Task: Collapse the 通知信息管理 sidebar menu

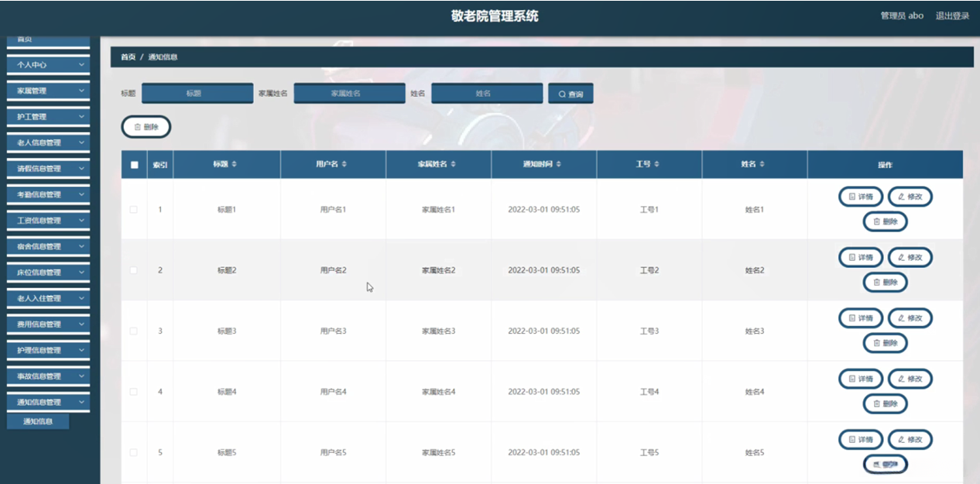Action: coord(48,402)
